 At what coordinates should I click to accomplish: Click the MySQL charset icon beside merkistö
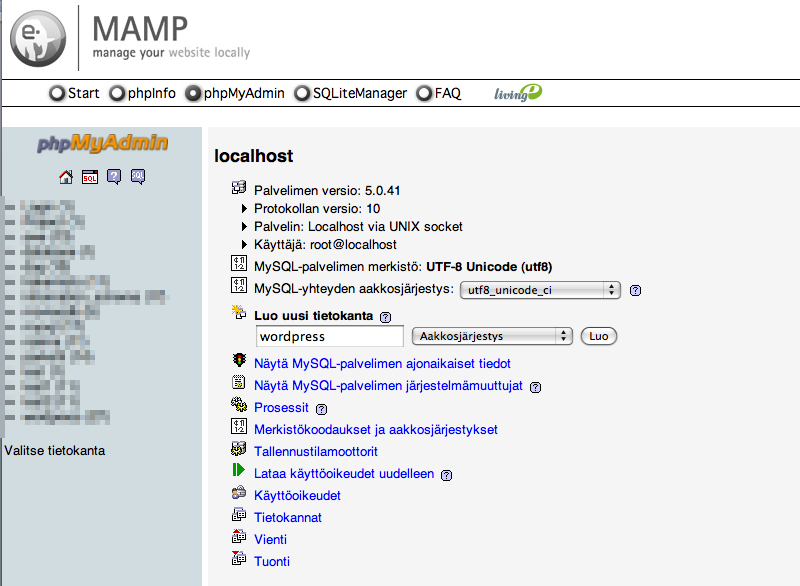tap(239, 263)
